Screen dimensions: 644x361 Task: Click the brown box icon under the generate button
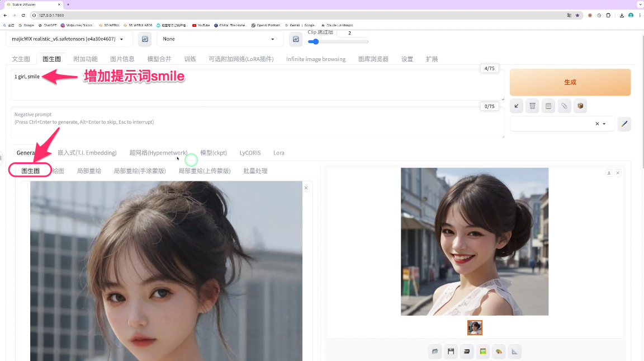pyautogui.click(x=580, y=106)
